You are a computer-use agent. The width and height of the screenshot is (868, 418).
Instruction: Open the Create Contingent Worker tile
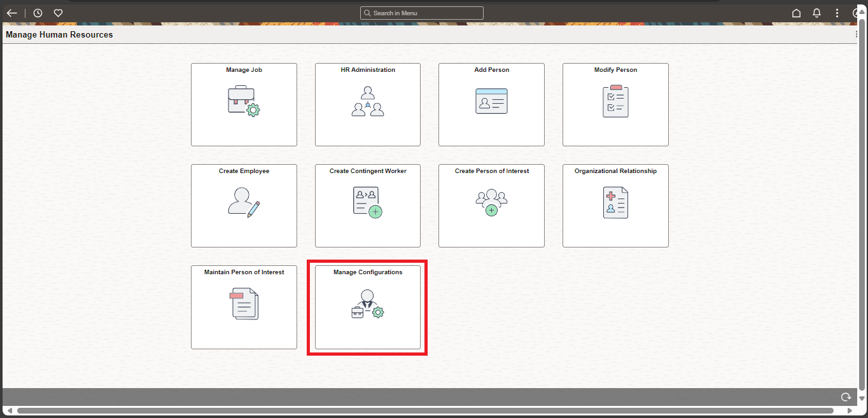coord(367,206)
